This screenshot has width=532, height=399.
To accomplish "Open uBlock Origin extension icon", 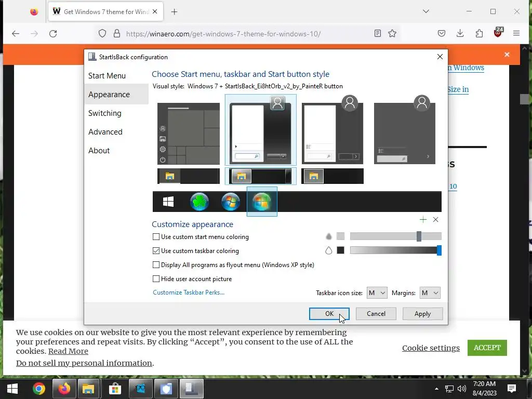I will pyautogui.click(x=498, y=33).
